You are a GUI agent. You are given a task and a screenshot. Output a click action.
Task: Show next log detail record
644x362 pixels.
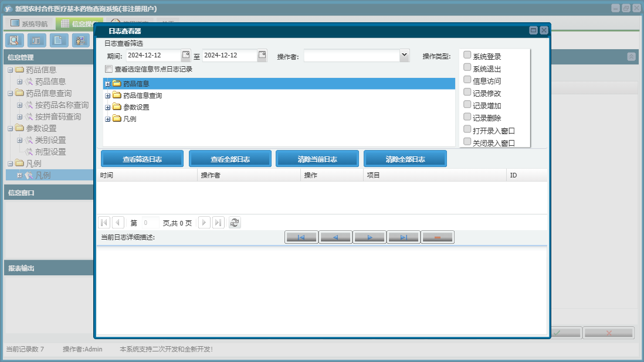tap(370, 237)
